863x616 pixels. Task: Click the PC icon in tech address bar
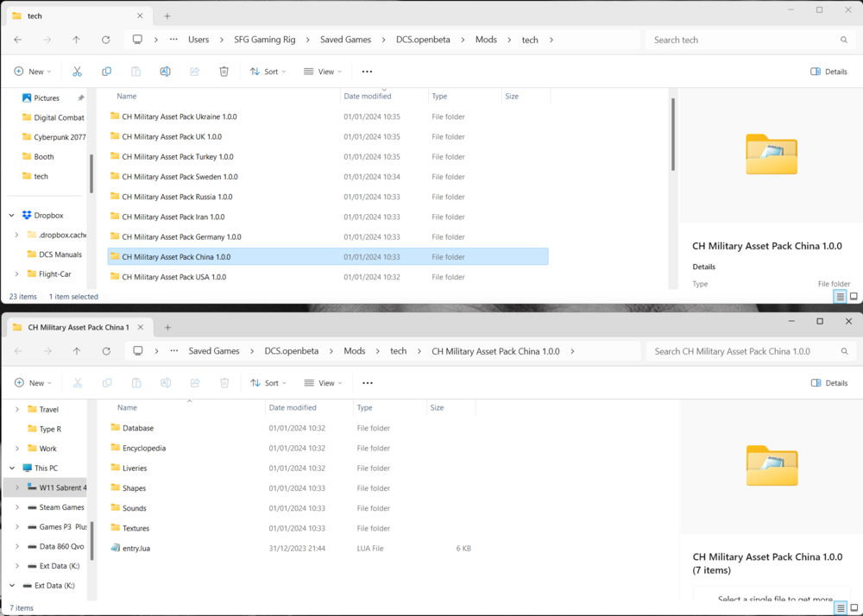[137, 40]
